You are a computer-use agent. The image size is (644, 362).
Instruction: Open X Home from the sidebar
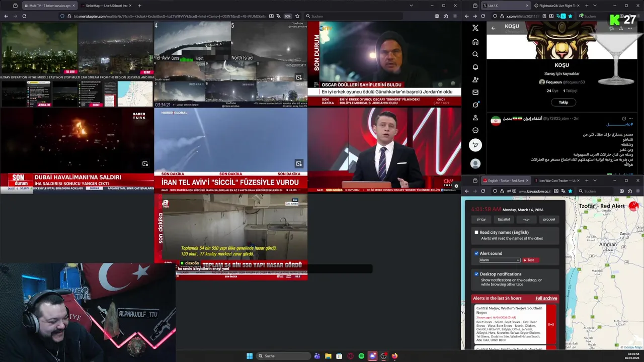click(475, 42)
